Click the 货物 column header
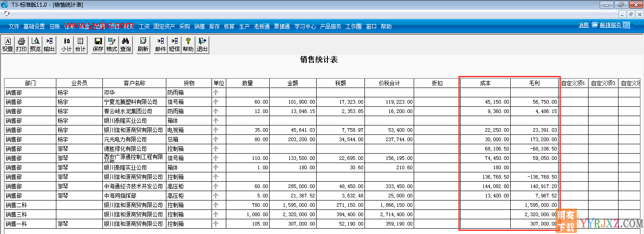 pos(189,83)
